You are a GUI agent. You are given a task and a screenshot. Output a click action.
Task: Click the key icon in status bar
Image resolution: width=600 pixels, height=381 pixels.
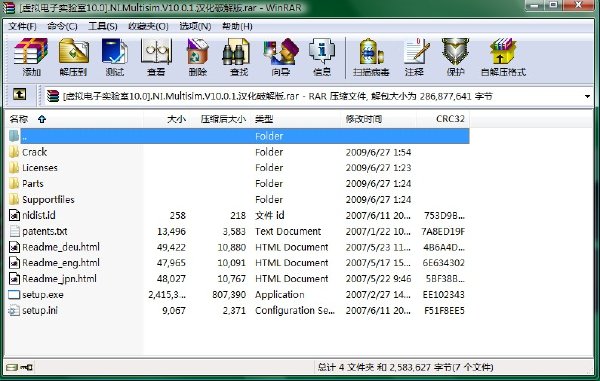point(26,368)
